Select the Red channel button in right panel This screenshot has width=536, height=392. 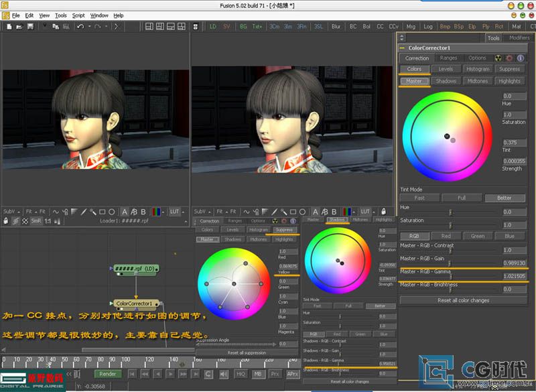[x=446, y=236]
